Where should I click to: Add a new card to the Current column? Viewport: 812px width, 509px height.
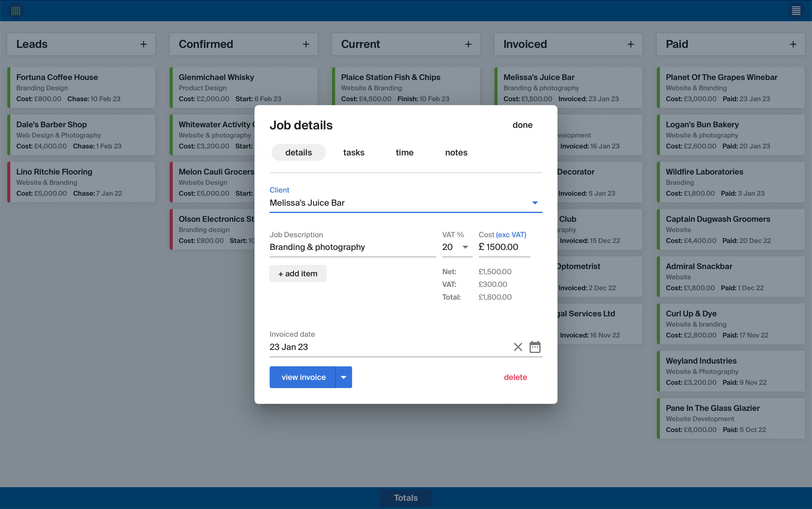pos(468,44)
